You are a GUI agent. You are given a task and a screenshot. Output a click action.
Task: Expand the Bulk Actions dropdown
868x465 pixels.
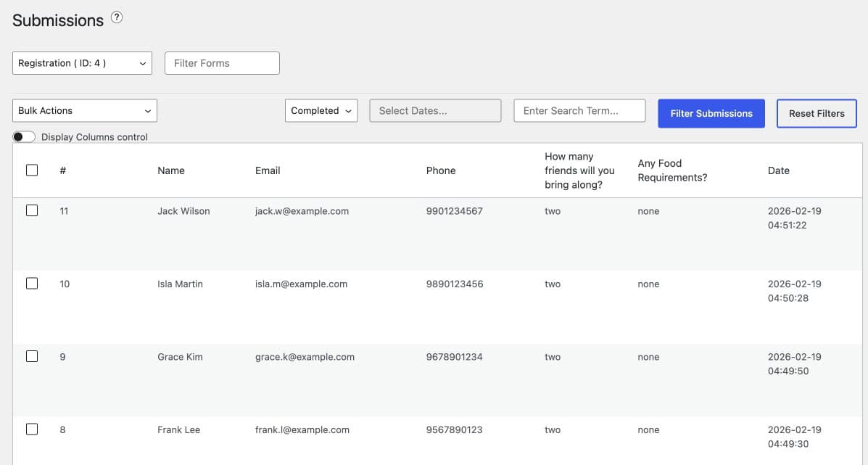coord(85,111)
